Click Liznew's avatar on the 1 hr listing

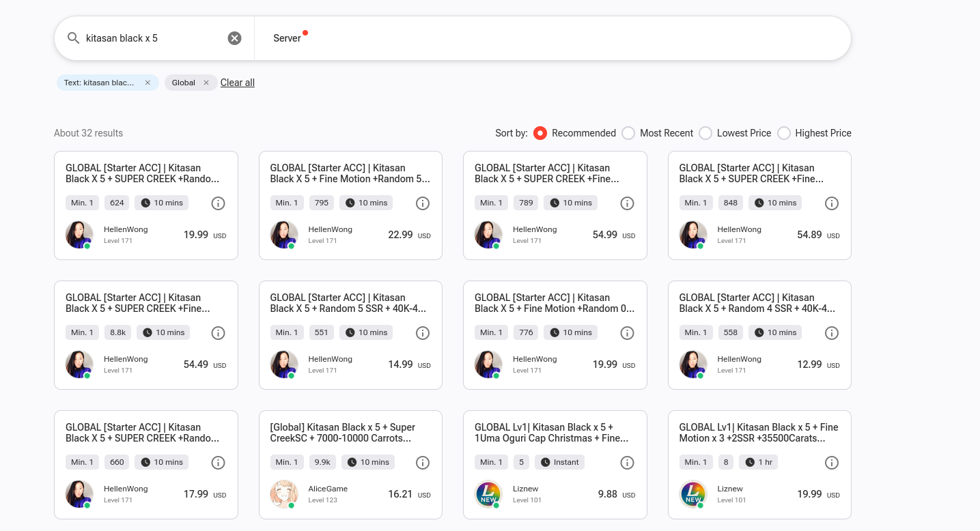pos(693,494)
